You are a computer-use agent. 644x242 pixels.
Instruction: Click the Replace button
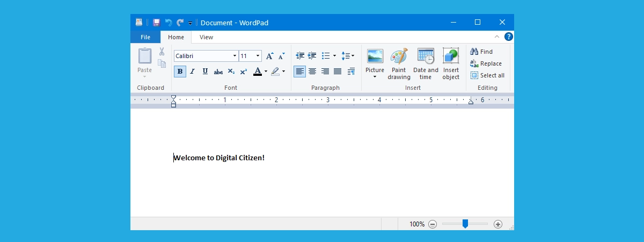click(486, 63)
